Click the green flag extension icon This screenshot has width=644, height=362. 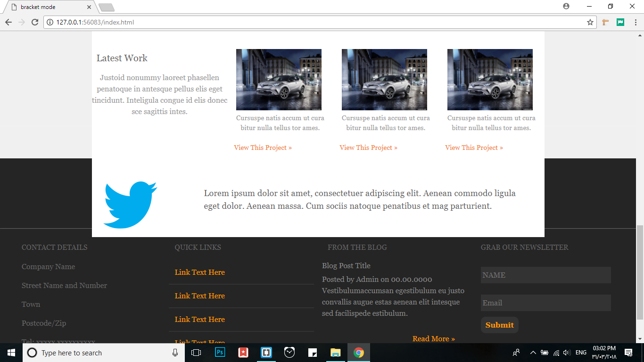click(620, 22)
